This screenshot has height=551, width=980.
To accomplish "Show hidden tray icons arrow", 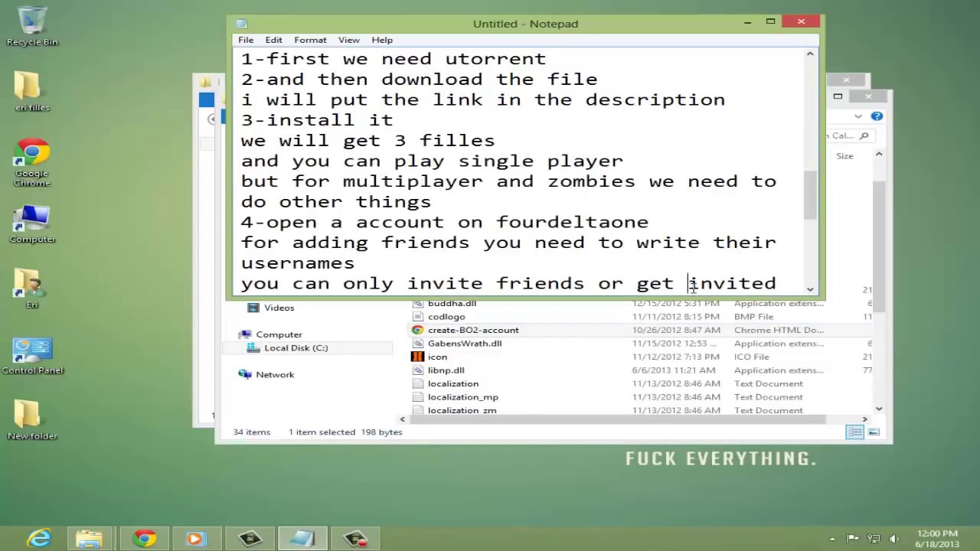I will click(x=832, y=539).
